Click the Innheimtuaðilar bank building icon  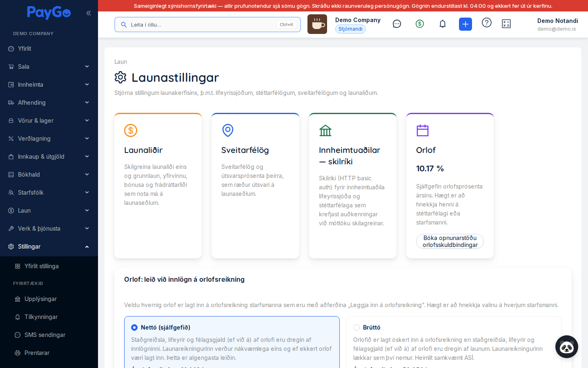(325, 130)
